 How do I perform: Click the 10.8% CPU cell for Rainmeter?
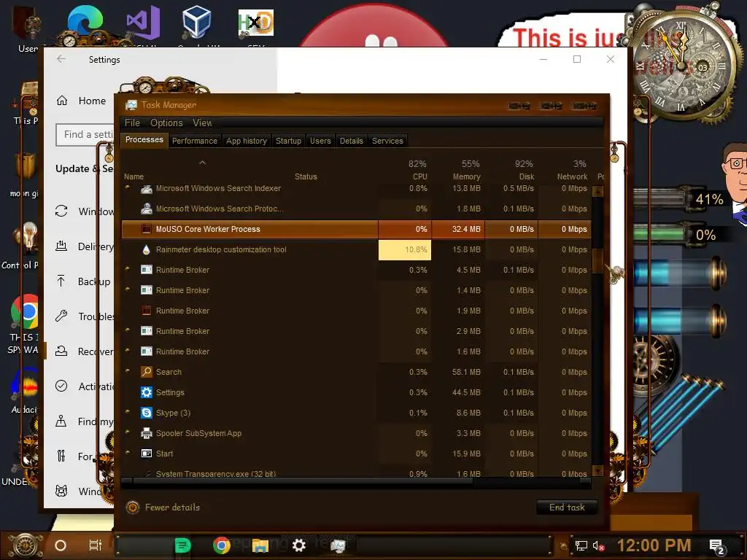pos(404,250)
